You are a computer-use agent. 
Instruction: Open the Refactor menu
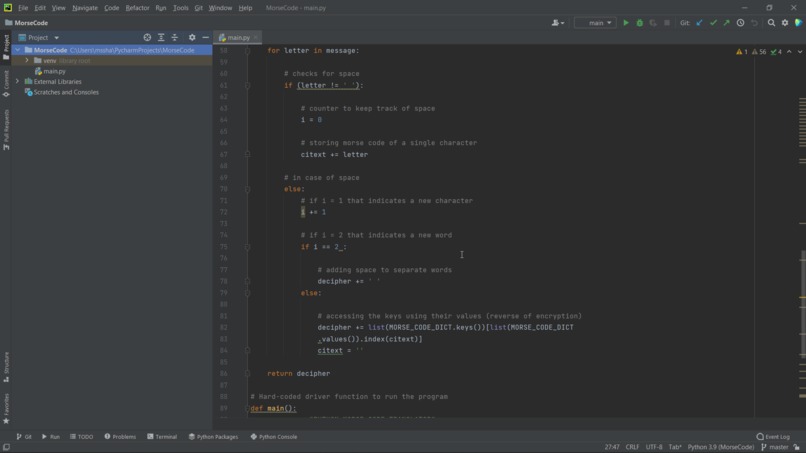[137, 8]
